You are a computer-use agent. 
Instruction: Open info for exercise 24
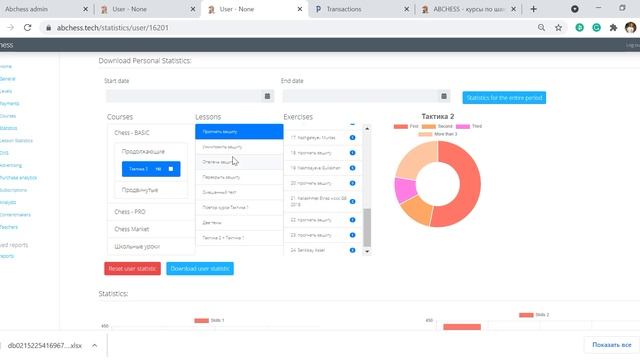coord(352,250)
